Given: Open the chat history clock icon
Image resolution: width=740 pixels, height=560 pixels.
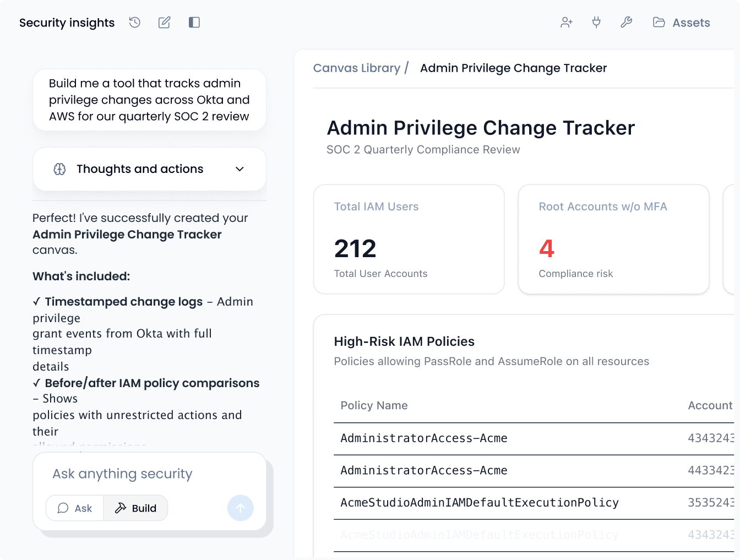Looking at the screenshot, I should coord(135,23).
